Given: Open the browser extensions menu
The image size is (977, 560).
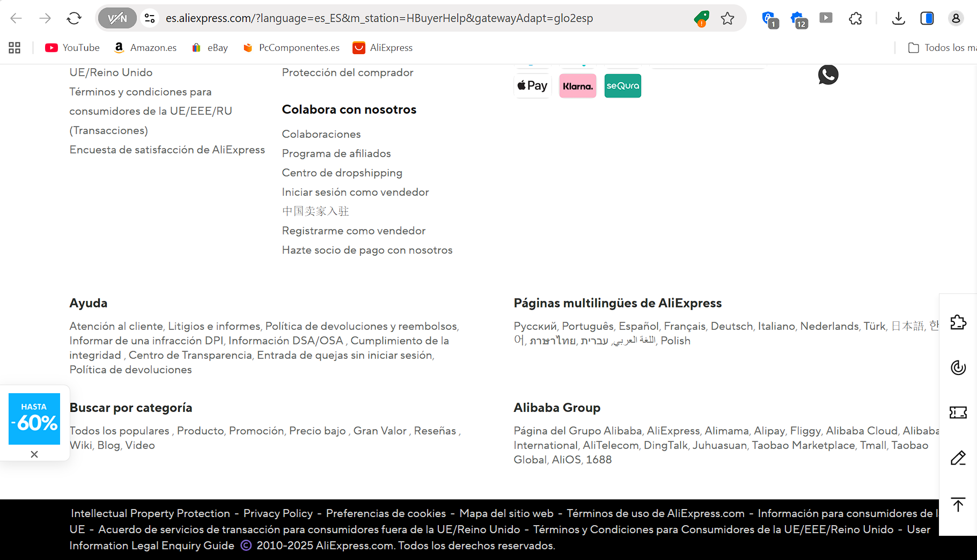Looking at the screenshot, I should pyautogui.click(x=855, y=19).
